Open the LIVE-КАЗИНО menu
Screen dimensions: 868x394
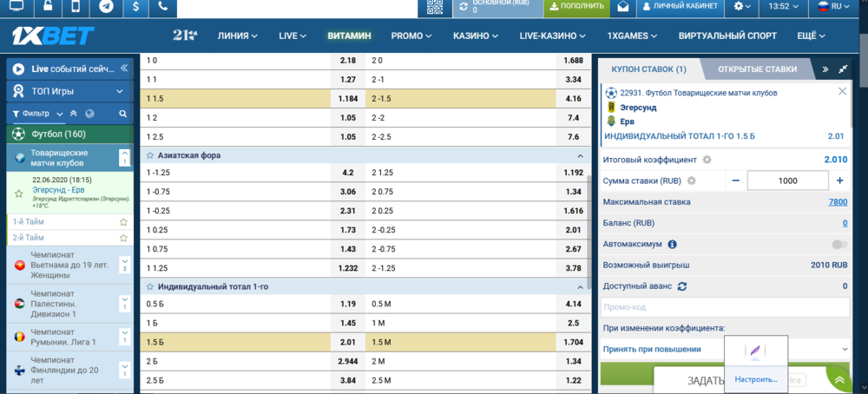coord(552,36)
